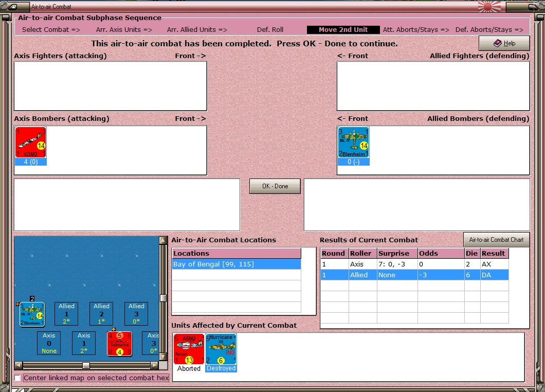545x392 pixels.
Task: Select the Def. Roll subphase step
Action: (270, 29)
